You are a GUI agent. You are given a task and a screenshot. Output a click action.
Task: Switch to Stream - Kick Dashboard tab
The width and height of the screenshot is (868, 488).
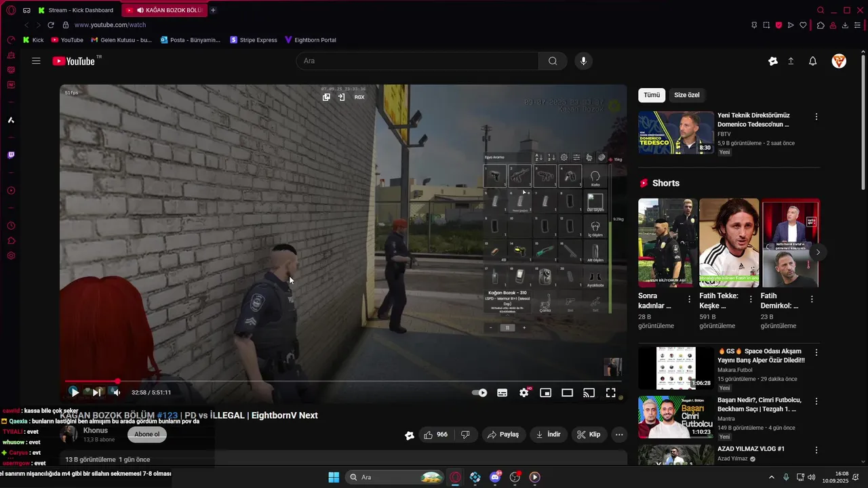76,10
